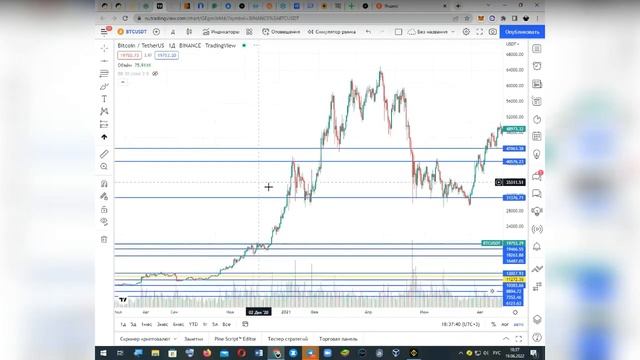This screenshot has height=360, width=640.
Task: Start the Симулятор рынка replay
Action: (x=331, y=32)
